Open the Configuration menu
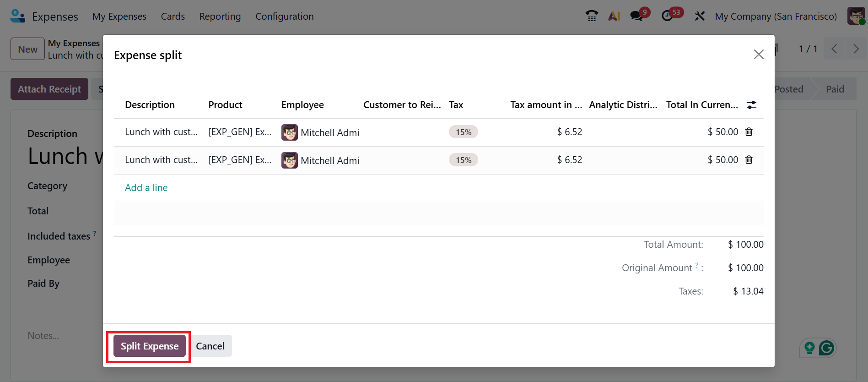The image size is (868, 382). pyautogui.click(x=284, y=16)
